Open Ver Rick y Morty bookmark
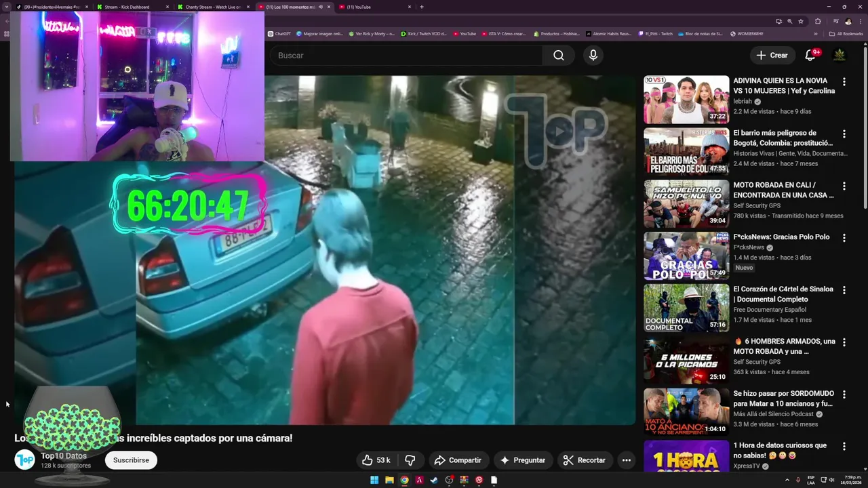 372,33
